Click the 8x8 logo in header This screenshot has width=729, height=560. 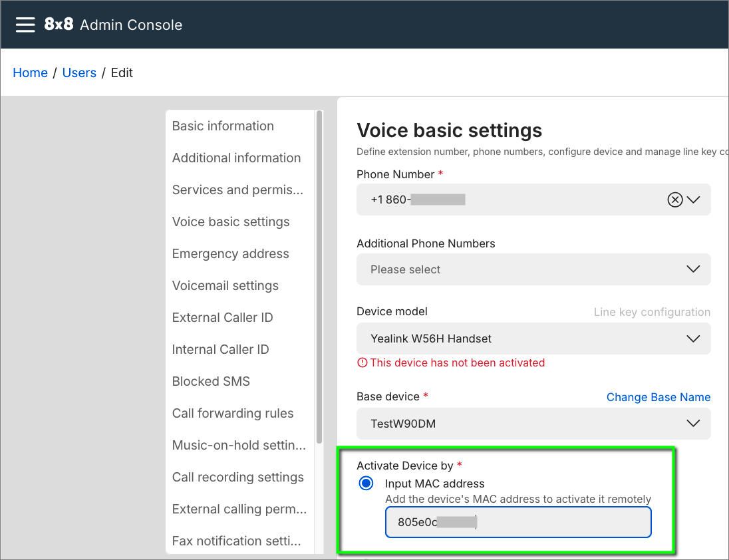click(59, 25)
